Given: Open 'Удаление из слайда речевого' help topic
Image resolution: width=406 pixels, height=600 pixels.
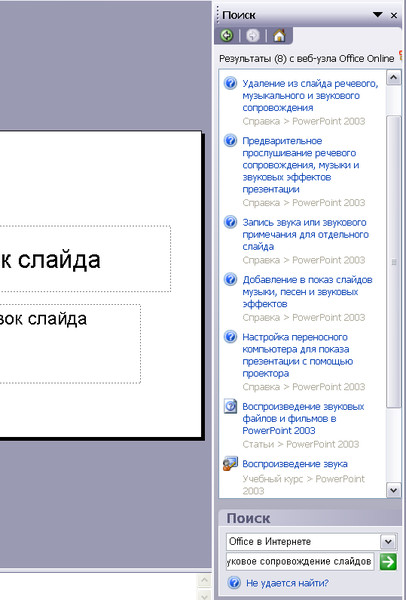Looking at the screenshot, I should coord(310,96).
